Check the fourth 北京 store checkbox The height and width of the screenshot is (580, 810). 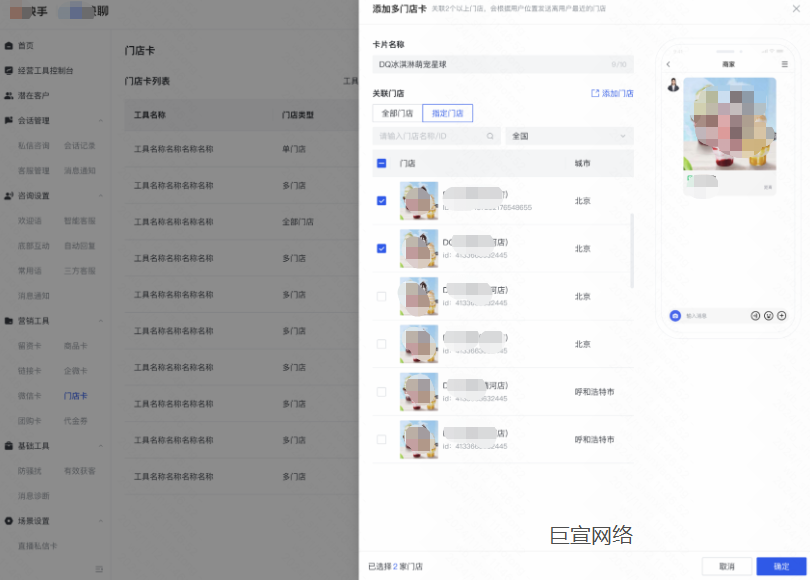(x=382, y=344)
